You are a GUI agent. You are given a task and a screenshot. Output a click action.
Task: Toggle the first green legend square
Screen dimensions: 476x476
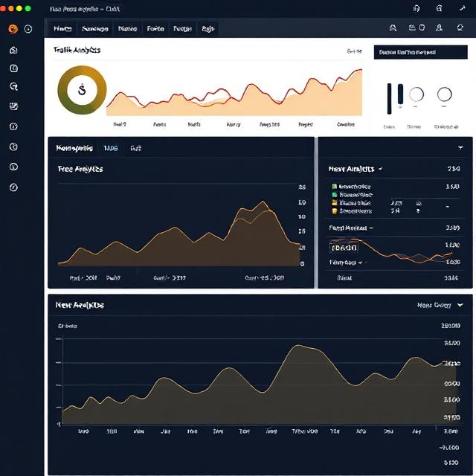click(x=334, y=187)
